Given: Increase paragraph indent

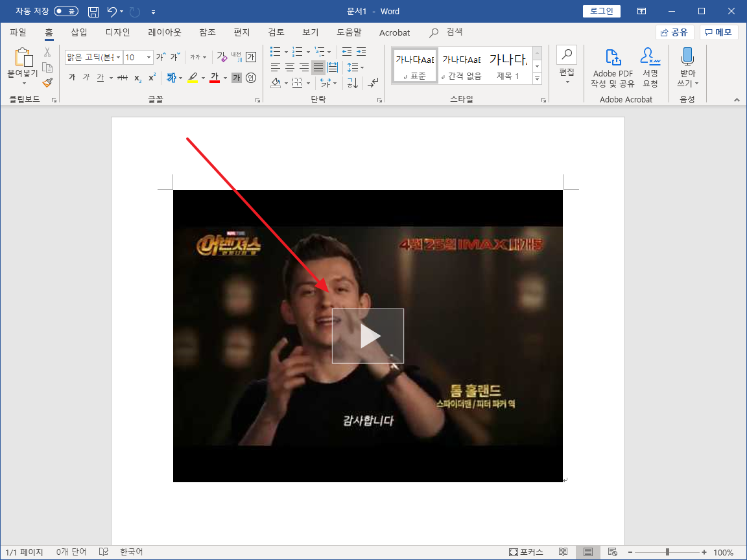Looking at the screenshot, I should tap(361, 51).
